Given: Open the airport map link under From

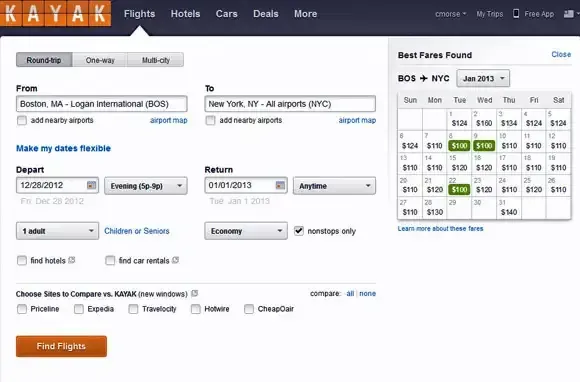Looking at the screenshot, I should pyautogui.click(x=169, y=121).
